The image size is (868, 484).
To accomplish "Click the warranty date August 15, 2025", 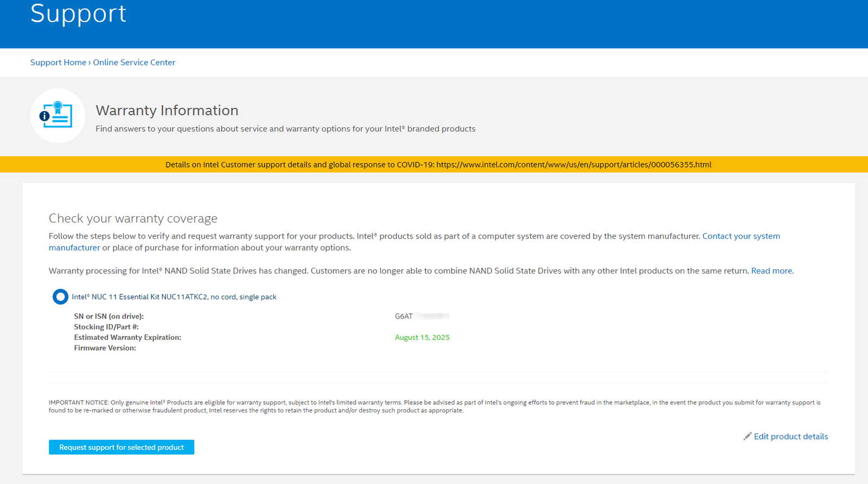I will 422,337.
